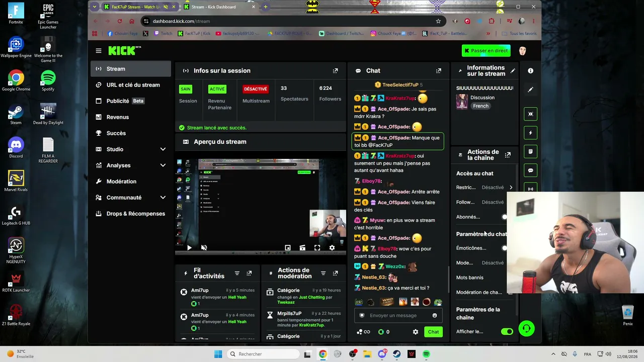Viewport: 644px width, 362px height.
Task: Enable picture-in-picture on stream preview
Action: [x=288, y=248]
